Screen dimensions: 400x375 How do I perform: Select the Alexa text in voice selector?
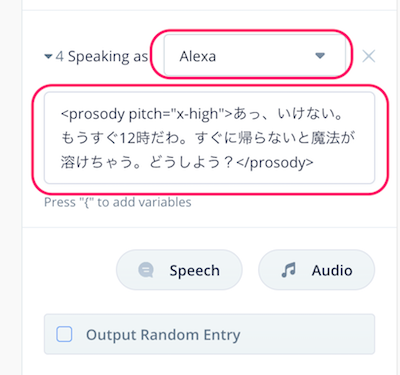(198, 56)
